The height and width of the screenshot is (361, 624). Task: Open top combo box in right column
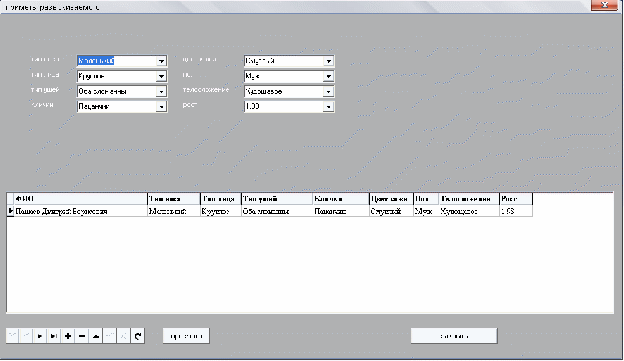pos(328,61)
